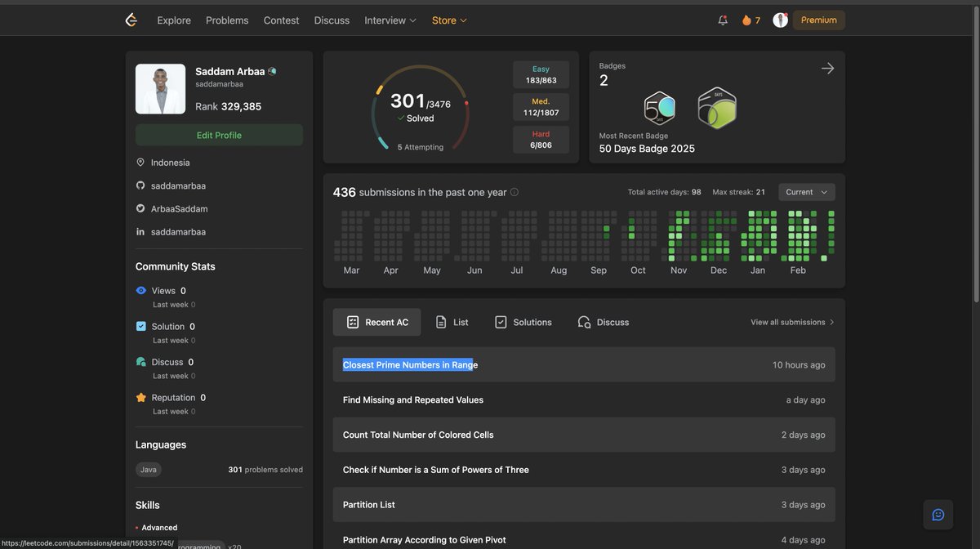Viewport: 980px width, 549px height.
Task: Open the chat support bubble icon
Action: pyautogui.click(x=938, y=515)
